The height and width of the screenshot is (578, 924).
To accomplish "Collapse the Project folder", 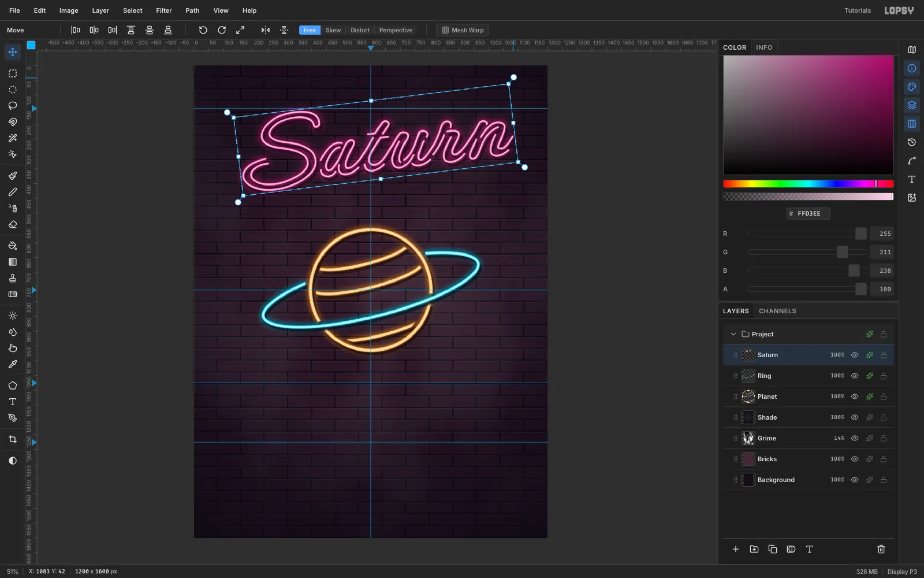I will (x=733, y=334).
